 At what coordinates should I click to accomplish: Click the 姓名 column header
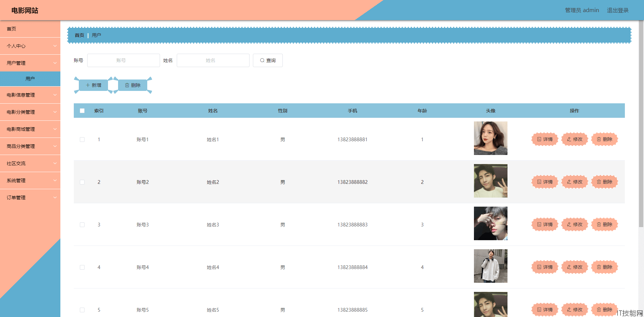pos(213,111)
